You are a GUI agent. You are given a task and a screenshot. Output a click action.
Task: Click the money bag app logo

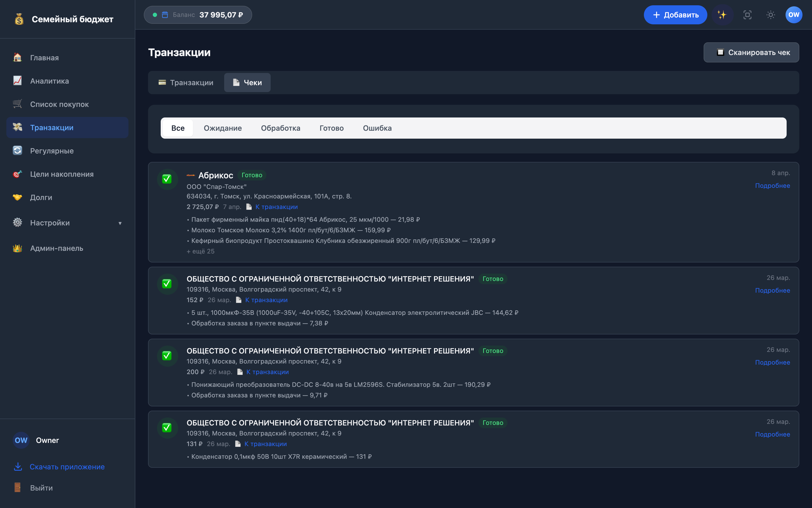pyautogui.click(x=19, y=19)
